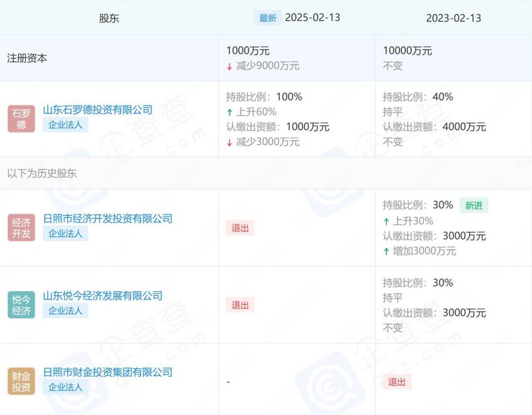Click 退出 tag in 日照市经济开发投资有限公司 row
The width and height of the screenshot is (532, 415).
point(240,228)
